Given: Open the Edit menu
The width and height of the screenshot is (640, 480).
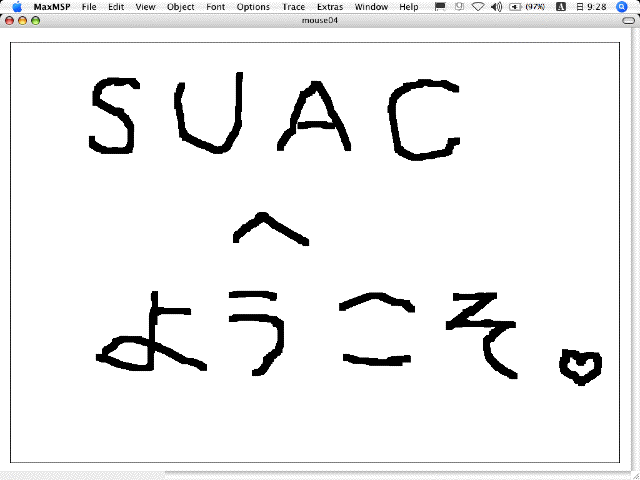Looking at the screenshot, I should (116, 7).
